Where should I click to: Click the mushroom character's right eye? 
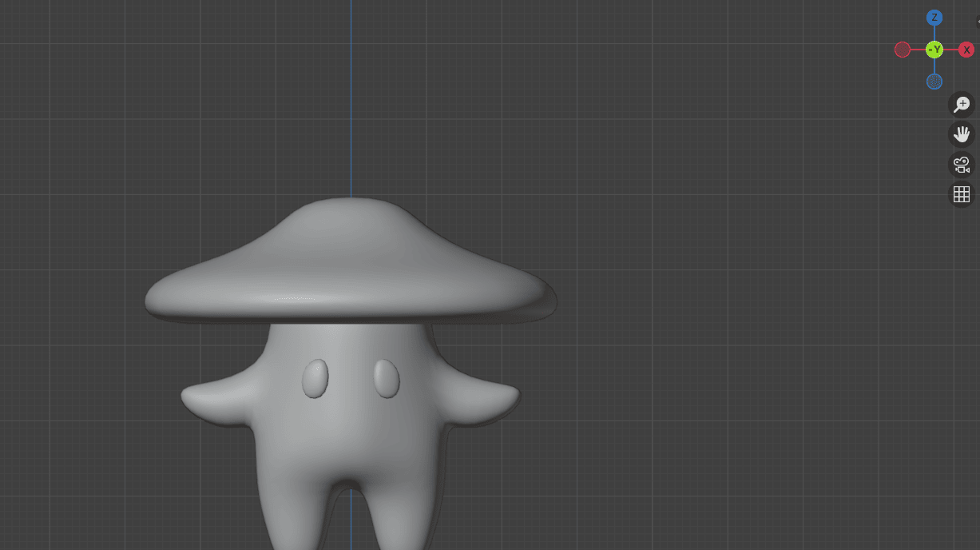click(x=387, y=378)
